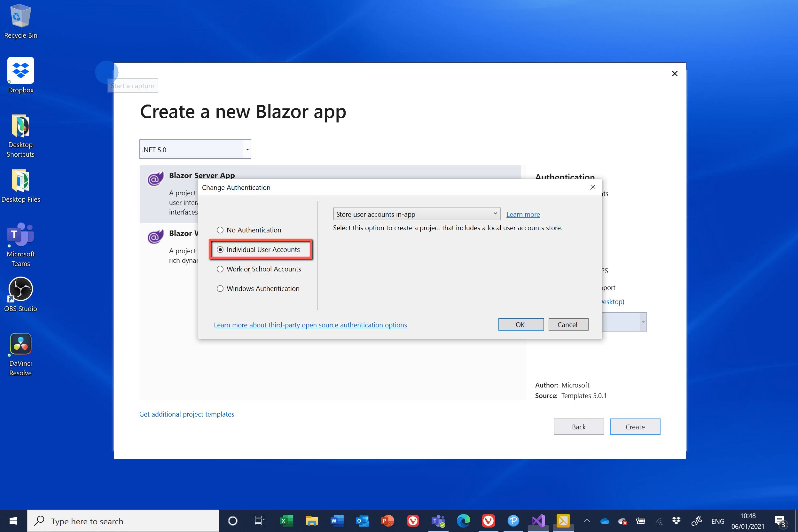The width and height of the screenshot is (798, 532).
Task: Close the Change Authentication dialog
Action: (x=593, y=187)
